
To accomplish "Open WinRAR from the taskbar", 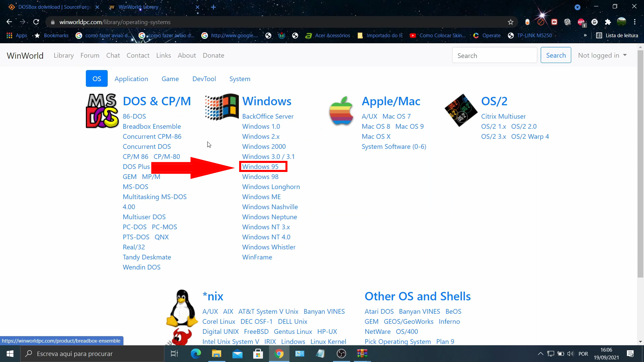I will (x=362, y=354).
